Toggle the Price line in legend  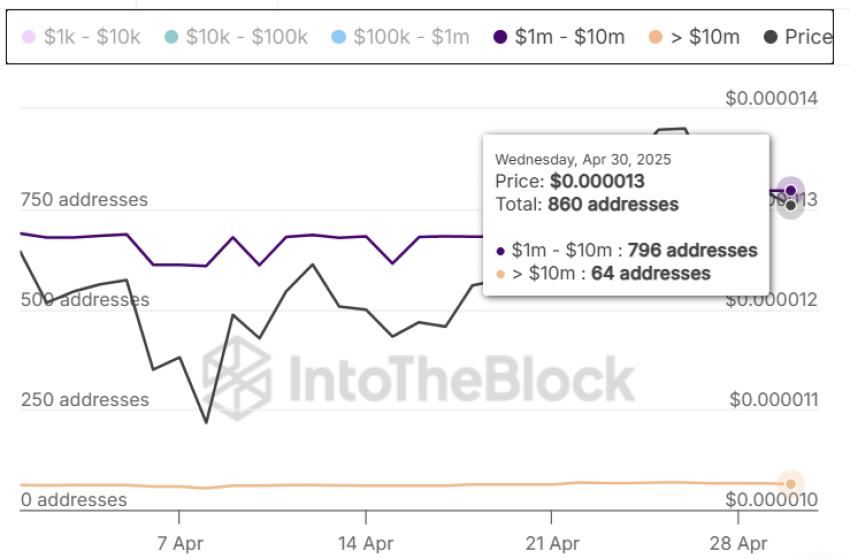797,37
